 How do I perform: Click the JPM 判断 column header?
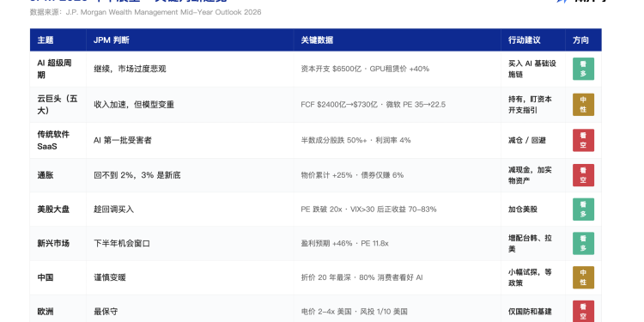point(190,39)
